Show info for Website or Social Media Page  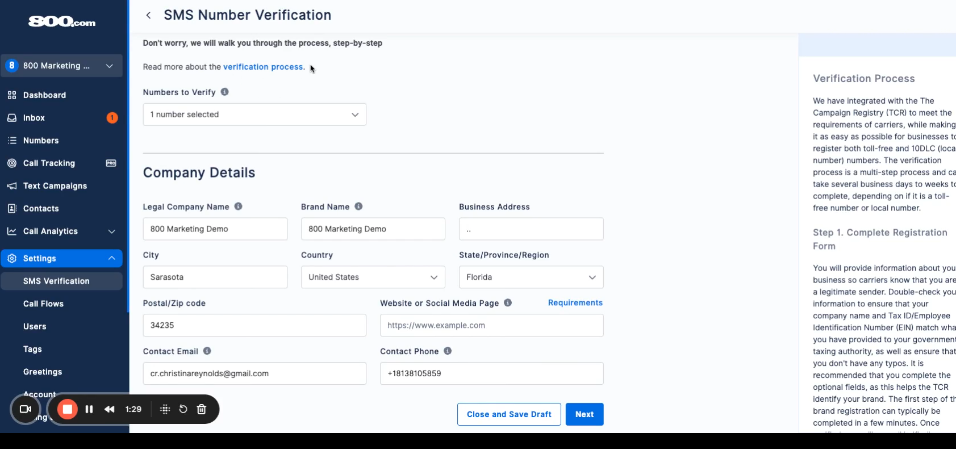[508, 303]
